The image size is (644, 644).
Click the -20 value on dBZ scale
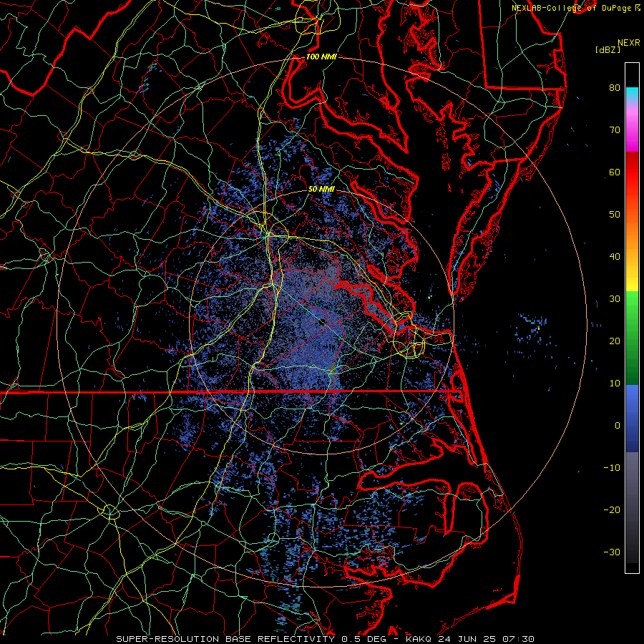coord(612,509)
